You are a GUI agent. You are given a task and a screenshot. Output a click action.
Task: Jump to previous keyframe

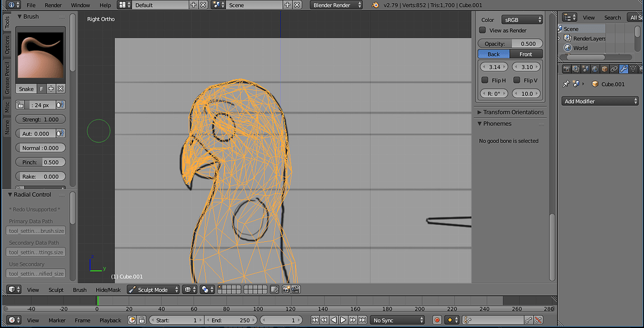coord(324,320)
